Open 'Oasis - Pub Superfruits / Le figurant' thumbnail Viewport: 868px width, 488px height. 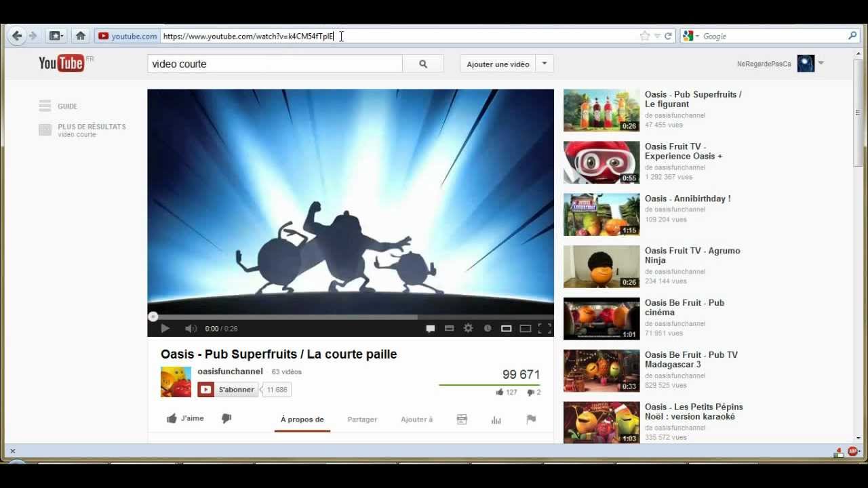pyautogui.click(x=601, y=110)
